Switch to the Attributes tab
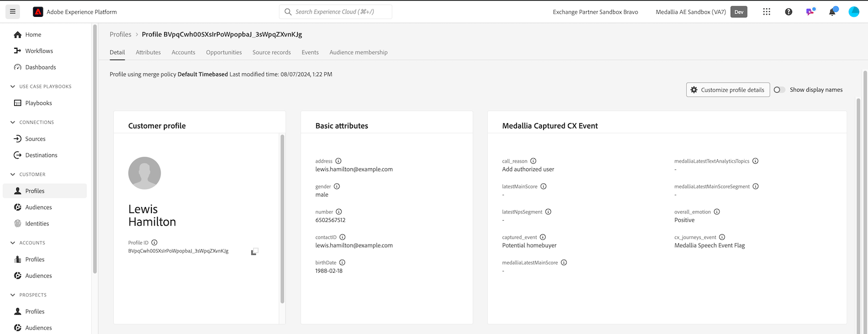Viewport: 868px width, 334px height. click(x=148, y=53)
